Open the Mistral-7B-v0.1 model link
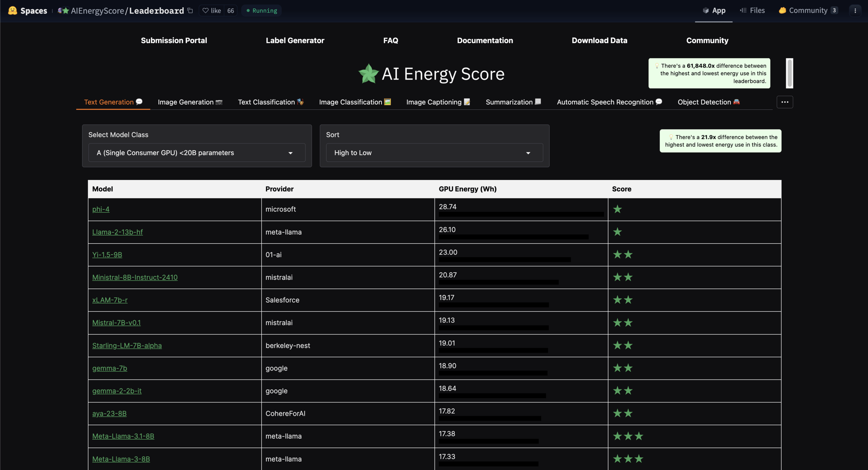 (x=116, y=323)
